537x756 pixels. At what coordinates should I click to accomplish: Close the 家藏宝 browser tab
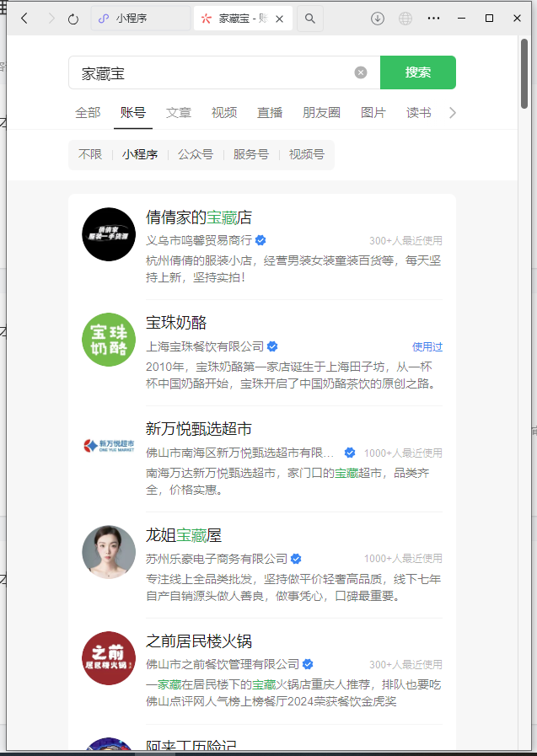click(x=279, y=19)
